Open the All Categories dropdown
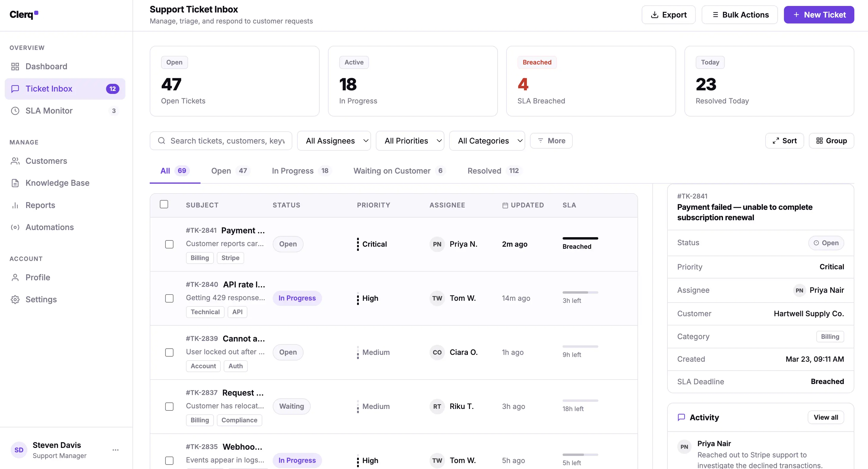This screenshot has width=868, height=469. (487, 141)
